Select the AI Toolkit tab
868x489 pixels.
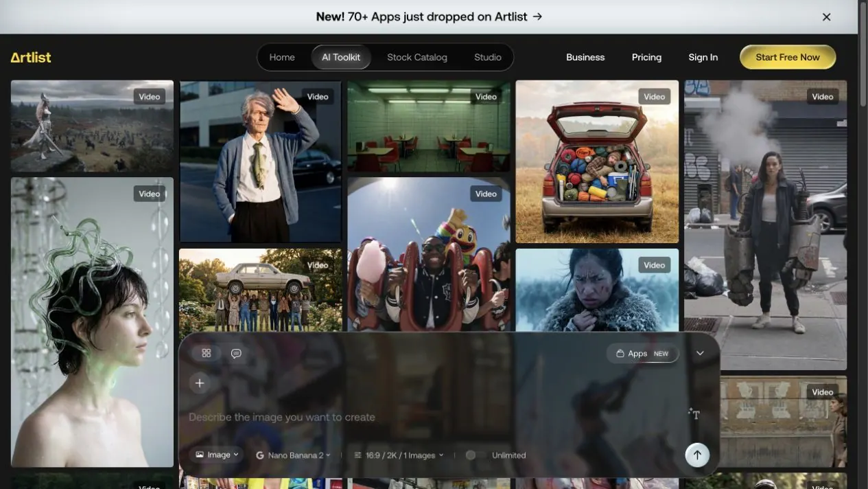[x=341, y=58]
